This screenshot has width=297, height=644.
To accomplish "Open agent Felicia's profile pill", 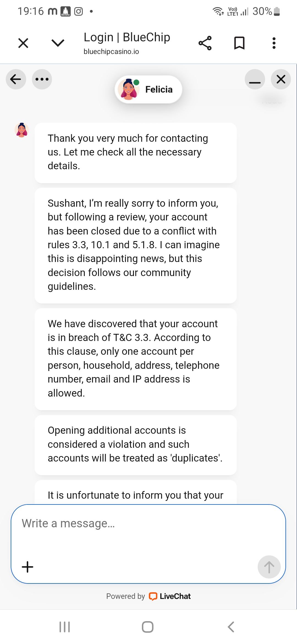I will (x=148, y=89).
